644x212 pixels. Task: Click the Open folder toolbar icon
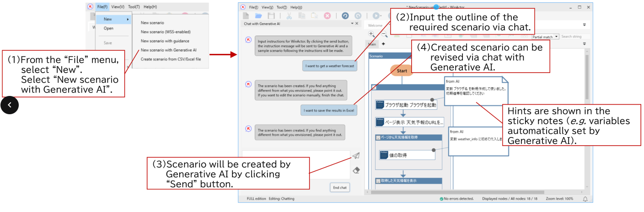(258, 16)
